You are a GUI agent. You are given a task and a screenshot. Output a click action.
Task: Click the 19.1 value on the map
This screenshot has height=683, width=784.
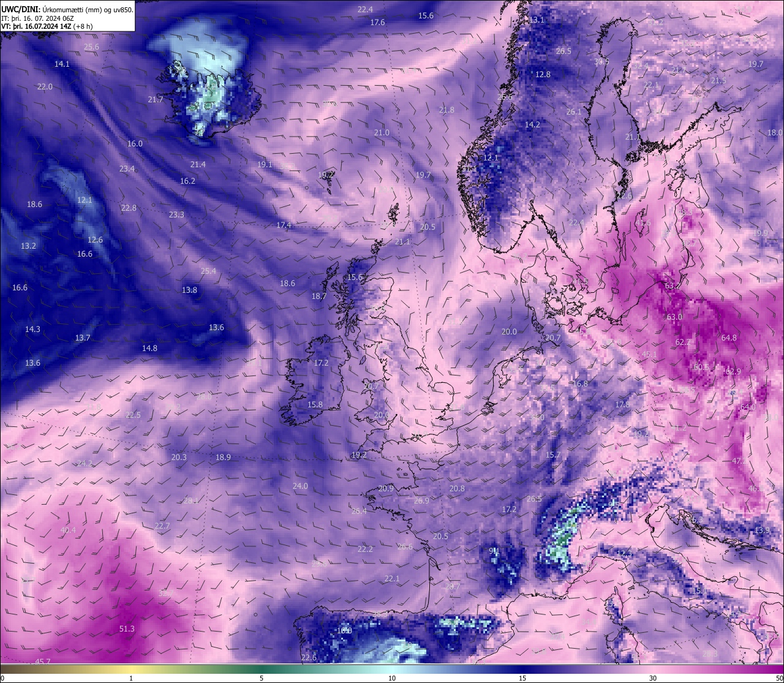pos(265,164)
